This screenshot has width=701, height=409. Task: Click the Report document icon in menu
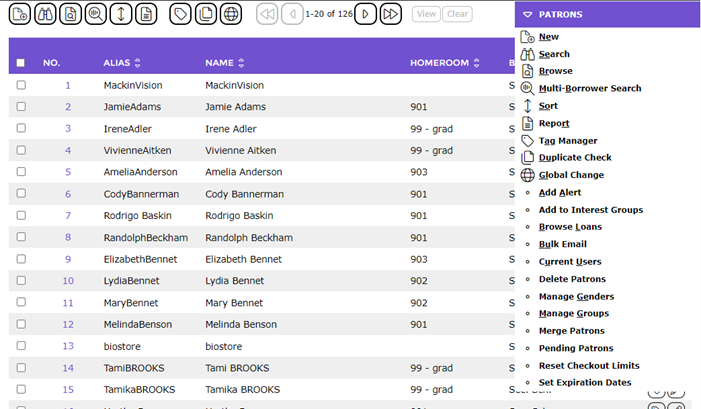click(528, 123)
